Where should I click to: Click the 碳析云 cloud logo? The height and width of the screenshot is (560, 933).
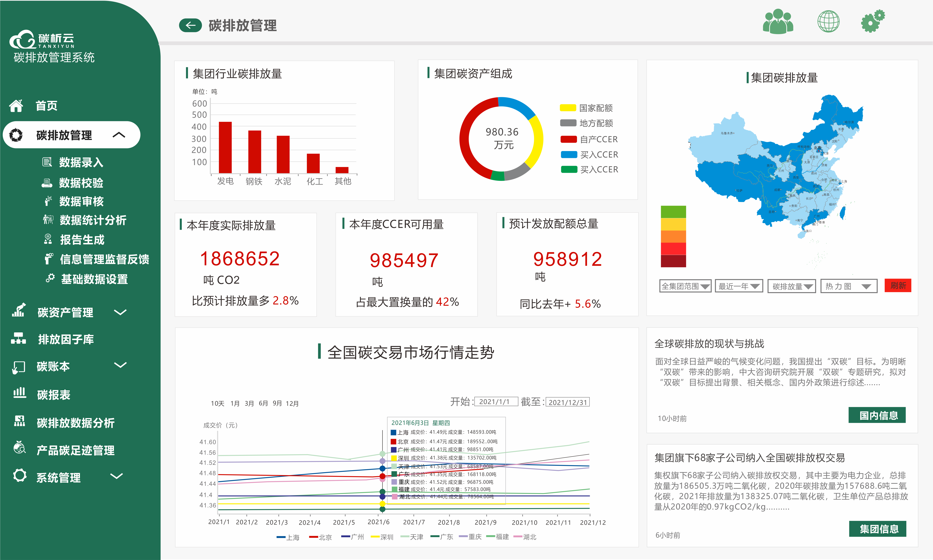pyautogui.click(x=42, y=39)
